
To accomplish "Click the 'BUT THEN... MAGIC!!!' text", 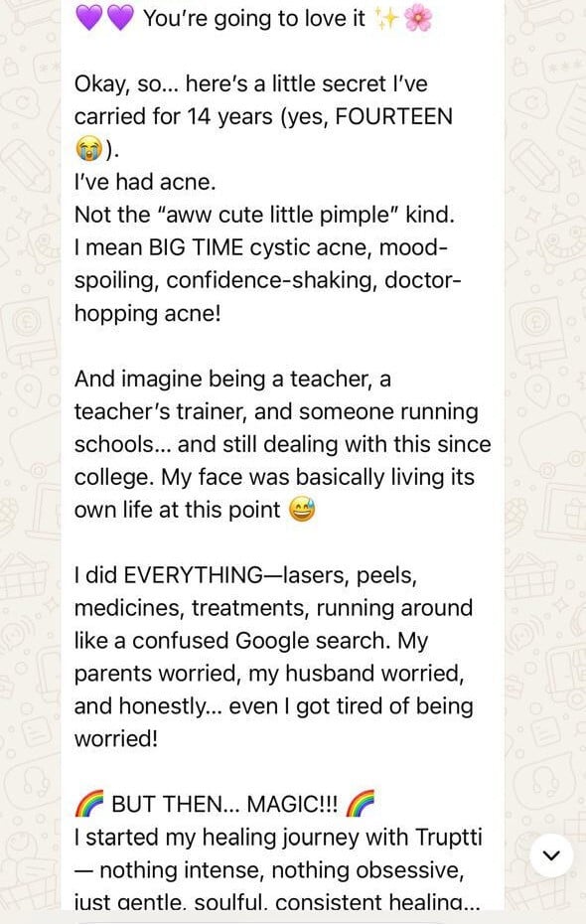I will 224,804.
